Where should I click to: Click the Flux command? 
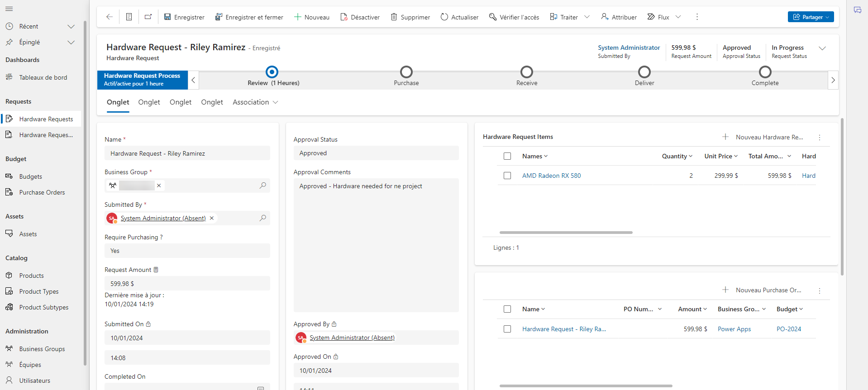tap(658, 17)
